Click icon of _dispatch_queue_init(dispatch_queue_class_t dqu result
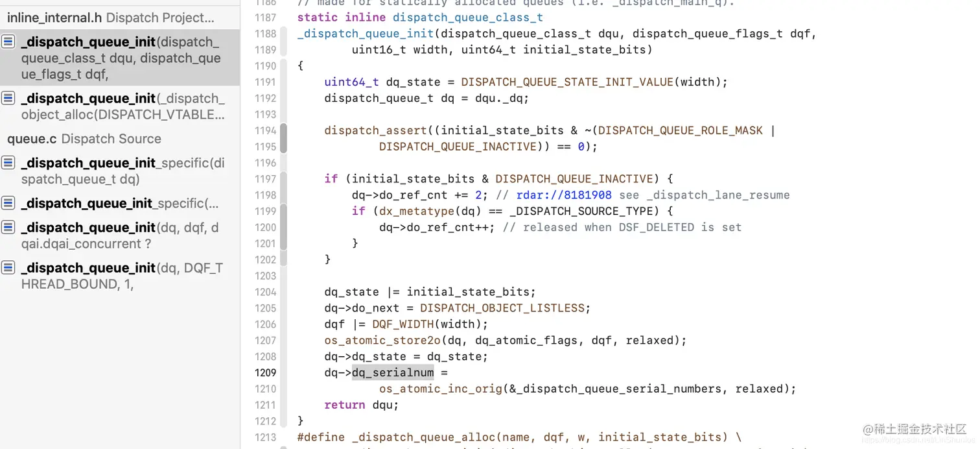The image size is (980, 449). [8, 42]
